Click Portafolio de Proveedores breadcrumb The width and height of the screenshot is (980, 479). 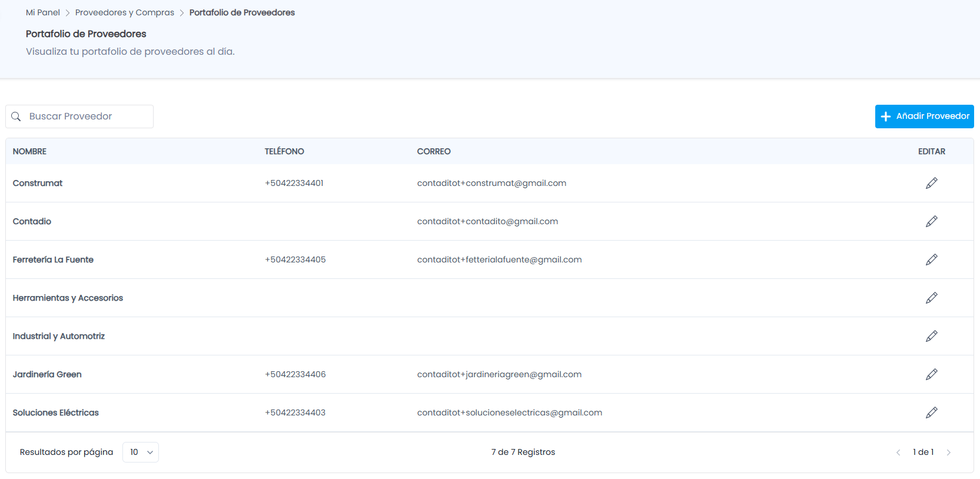pos(242,12)
